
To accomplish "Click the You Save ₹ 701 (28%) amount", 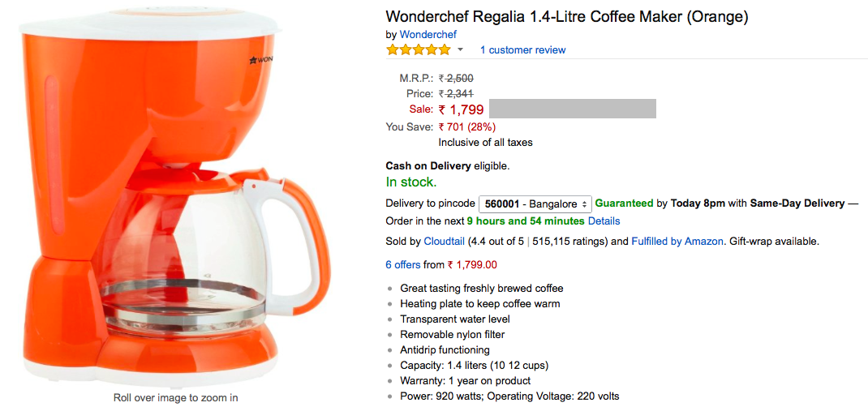I will pos(466,126).
